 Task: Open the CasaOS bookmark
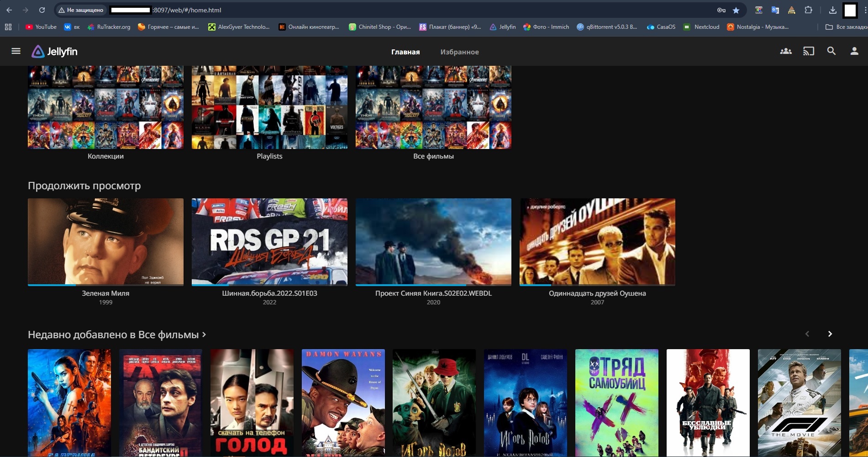(661, 27)
